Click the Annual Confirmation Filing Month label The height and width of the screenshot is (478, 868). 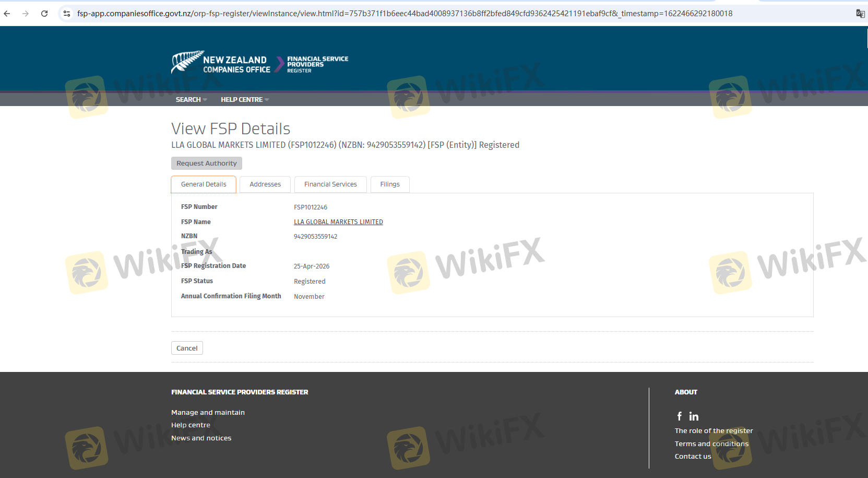coord(231,296)
